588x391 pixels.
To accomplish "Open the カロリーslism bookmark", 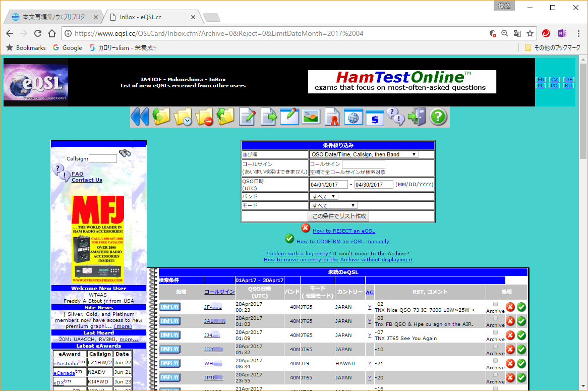I will (124, 47).
